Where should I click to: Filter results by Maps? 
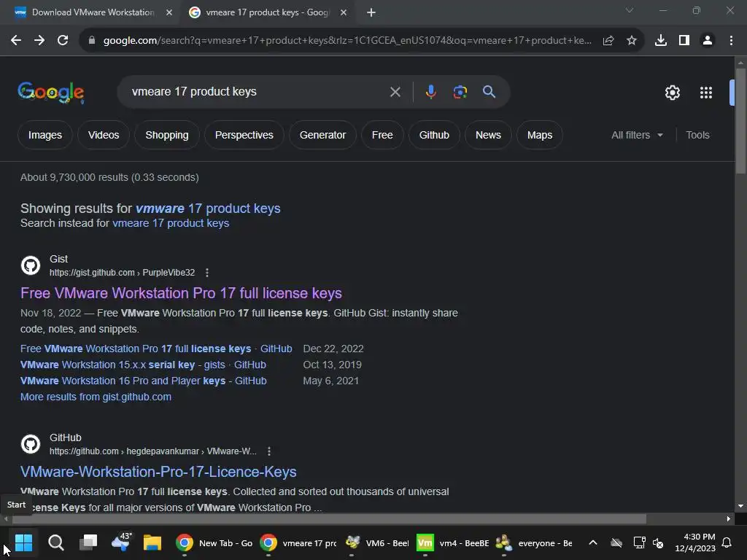click(539, 135)
